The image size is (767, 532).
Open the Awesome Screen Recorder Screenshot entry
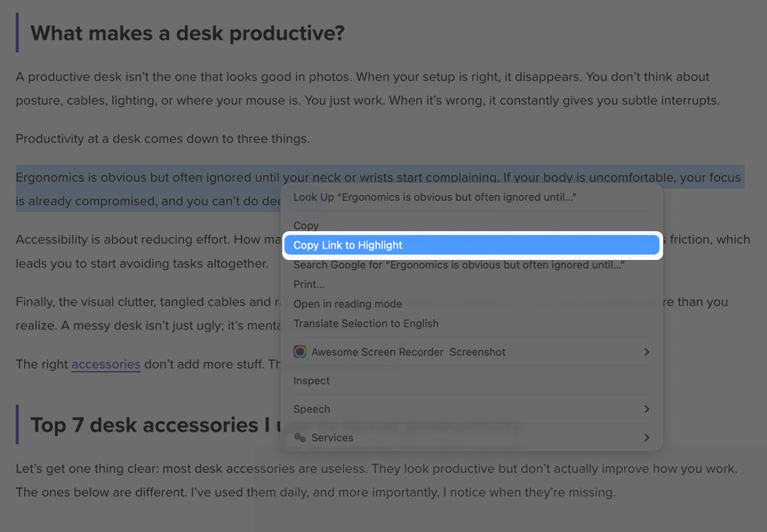[x=471, y=352]
